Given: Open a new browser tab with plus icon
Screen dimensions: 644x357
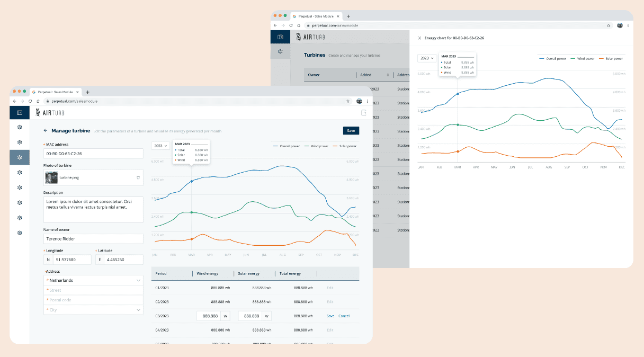Looking at the screenshot, I should click(88, 92).
